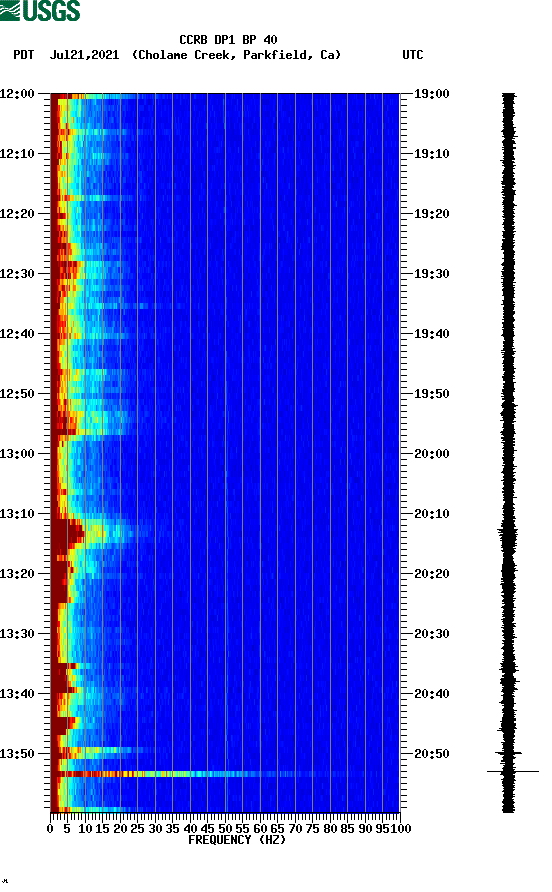Click the '13:50' PDT time label
This screenshot has height=892, width=552.
click(18, 754)
